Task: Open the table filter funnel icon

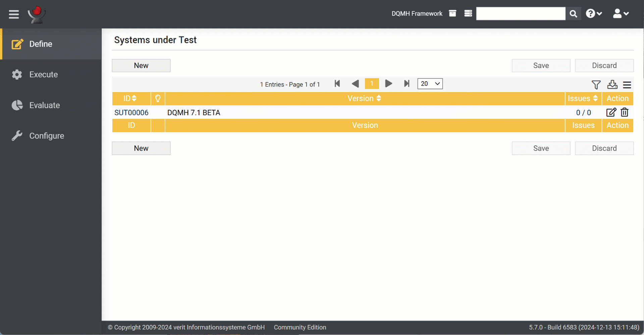Action: click(596, 85)
